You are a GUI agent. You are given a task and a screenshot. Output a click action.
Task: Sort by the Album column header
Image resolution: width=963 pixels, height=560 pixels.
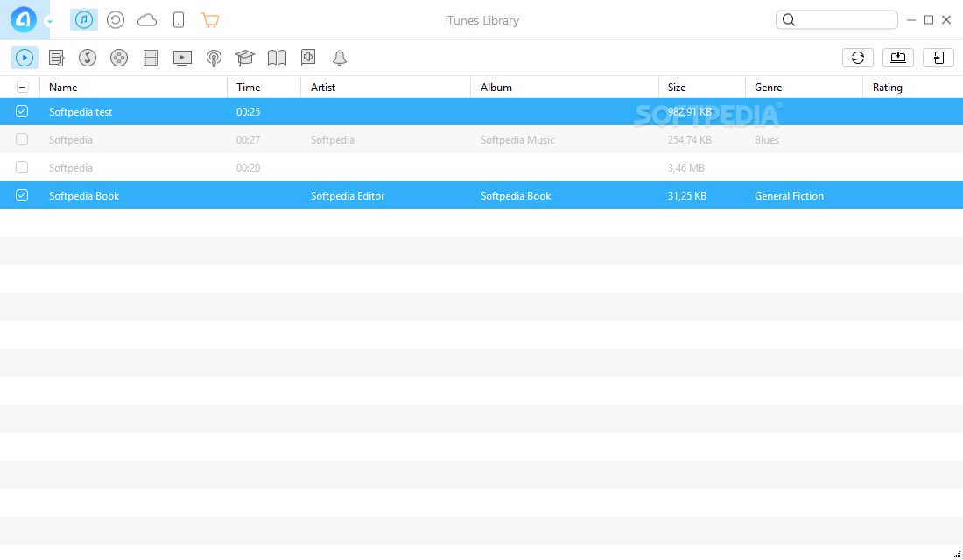click(x=565, y=87)
